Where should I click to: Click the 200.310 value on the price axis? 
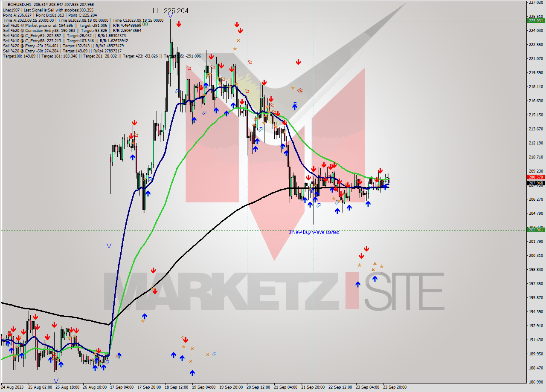(x=535, y=256)
